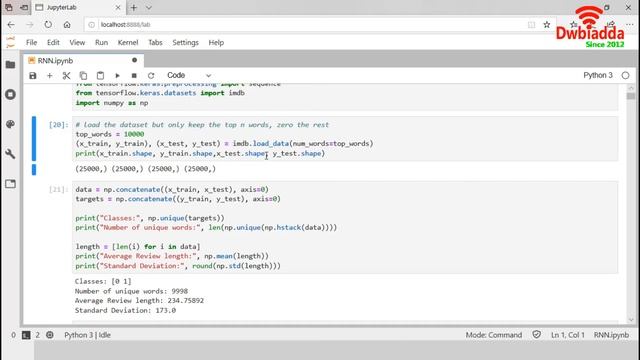The width and height of the screenshot is (640, 360).
Task: Click the site information icon
Action: 92,24
